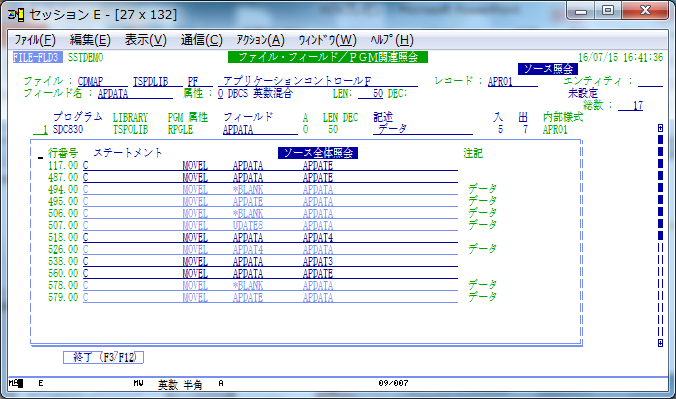676x399 pixels.
Task: Click scroll-down arrow at bottom of right scrollbar
Action: (x=660, y=343)
